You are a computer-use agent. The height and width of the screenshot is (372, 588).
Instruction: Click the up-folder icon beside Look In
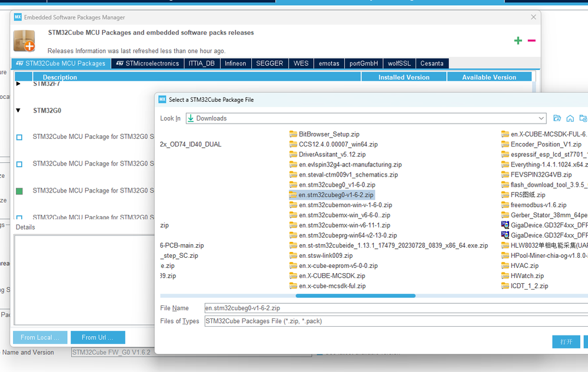click(x=557, y=118)
